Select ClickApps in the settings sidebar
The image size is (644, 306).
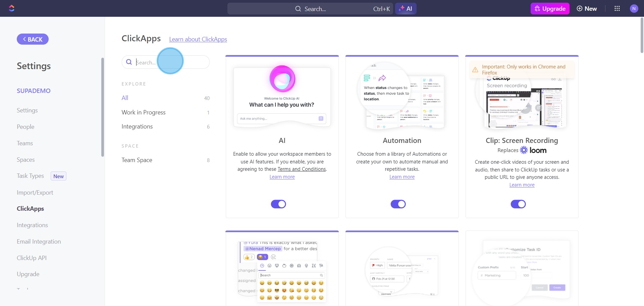click(x=30, y=209)
